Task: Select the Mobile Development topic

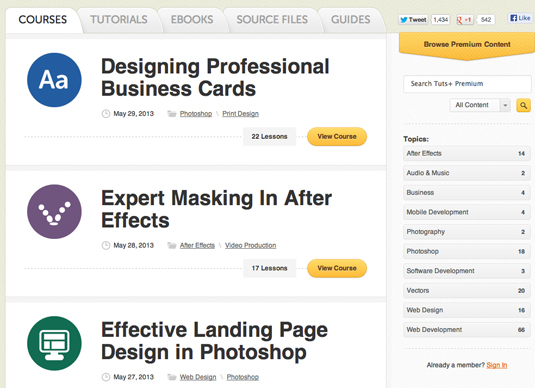Action: pos(466,212)
